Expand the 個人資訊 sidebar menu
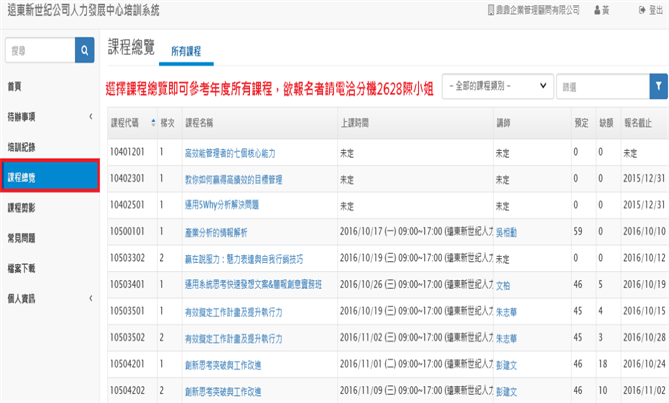The image size is (669, 403). point(48,298)
